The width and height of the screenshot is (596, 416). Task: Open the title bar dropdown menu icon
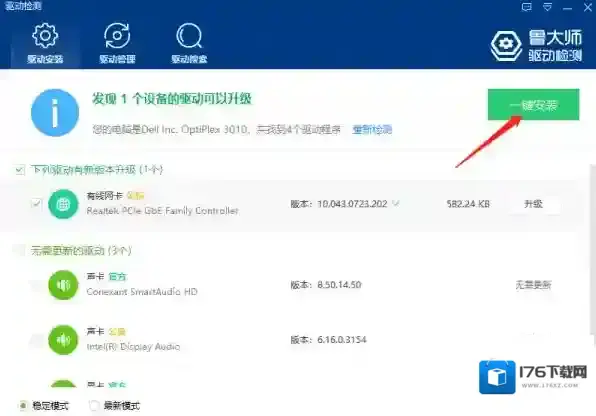coord(547,7)
